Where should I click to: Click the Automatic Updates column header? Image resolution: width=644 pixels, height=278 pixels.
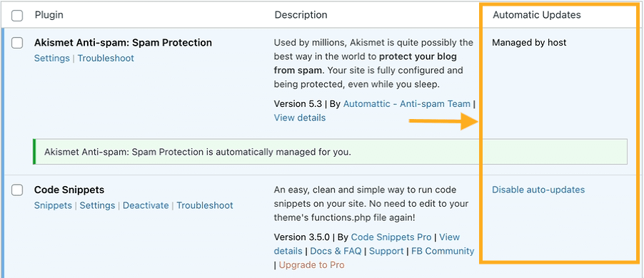537,15
